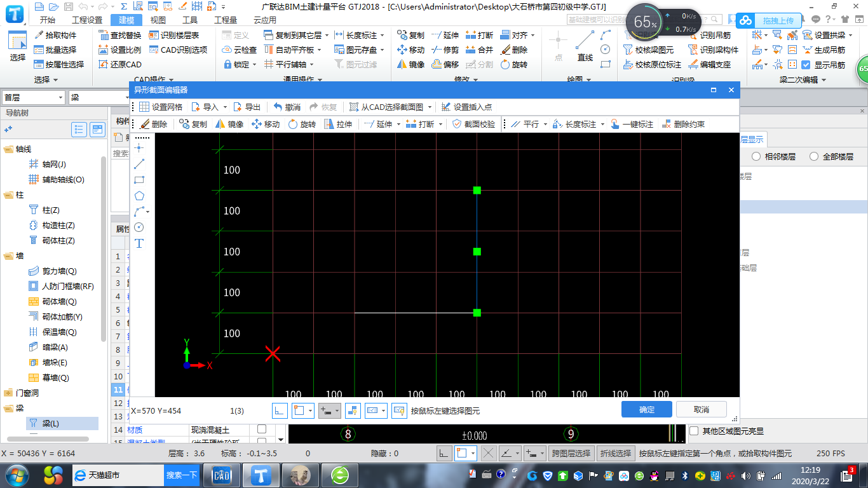Select 剪力墙(Q) in navigation tree

click(60, 271)
